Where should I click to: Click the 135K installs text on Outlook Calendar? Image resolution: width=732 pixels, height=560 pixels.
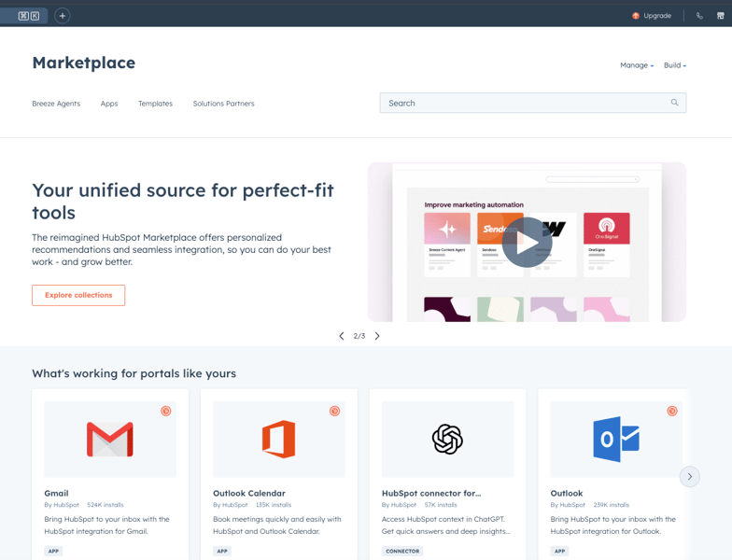coord(274,505)
